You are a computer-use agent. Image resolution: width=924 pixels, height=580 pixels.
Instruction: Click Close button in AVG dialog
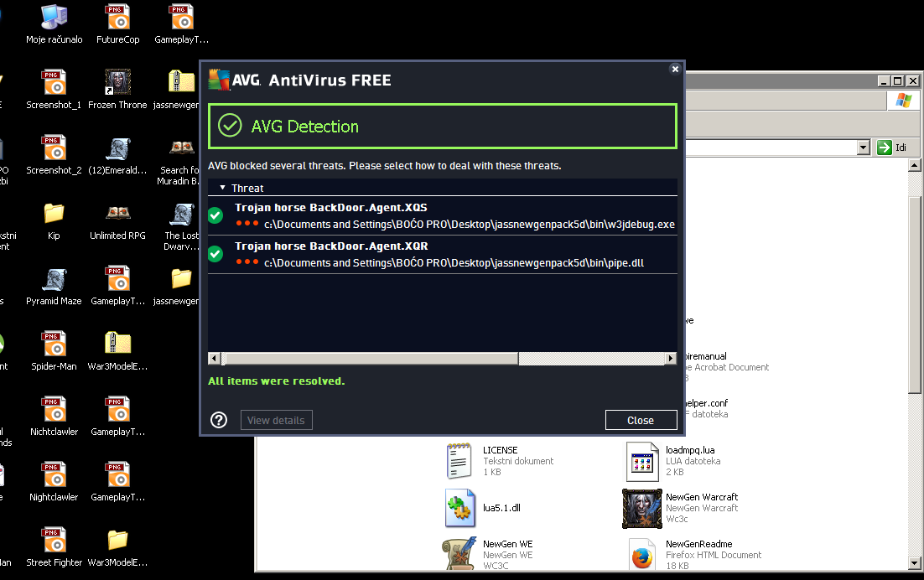tap(641, 420)
